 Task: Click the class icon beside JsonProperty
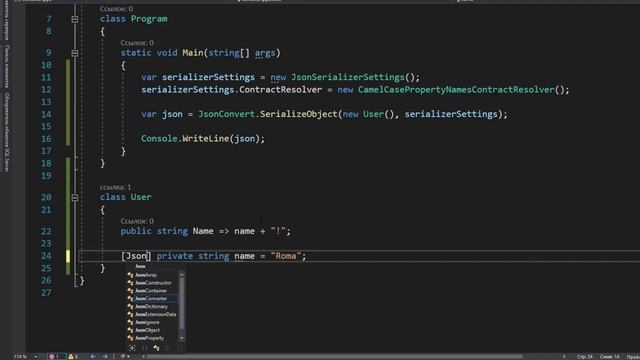pyautogui.click(x=130, y=338)
